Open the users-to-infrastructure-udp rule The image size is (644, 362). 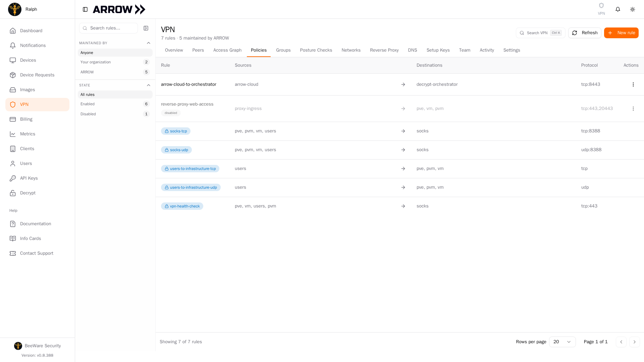191,187
